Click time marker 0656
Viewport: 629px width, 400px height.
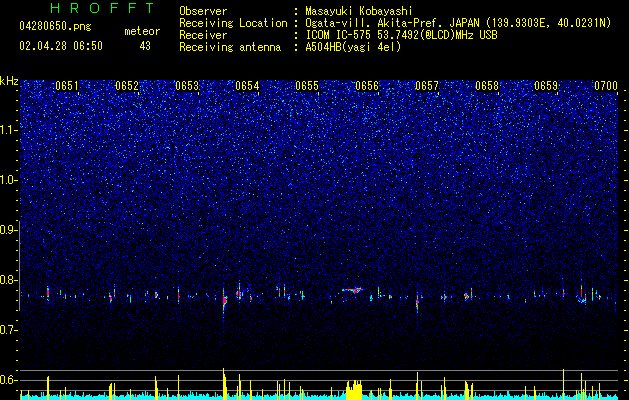pos(367,86)
